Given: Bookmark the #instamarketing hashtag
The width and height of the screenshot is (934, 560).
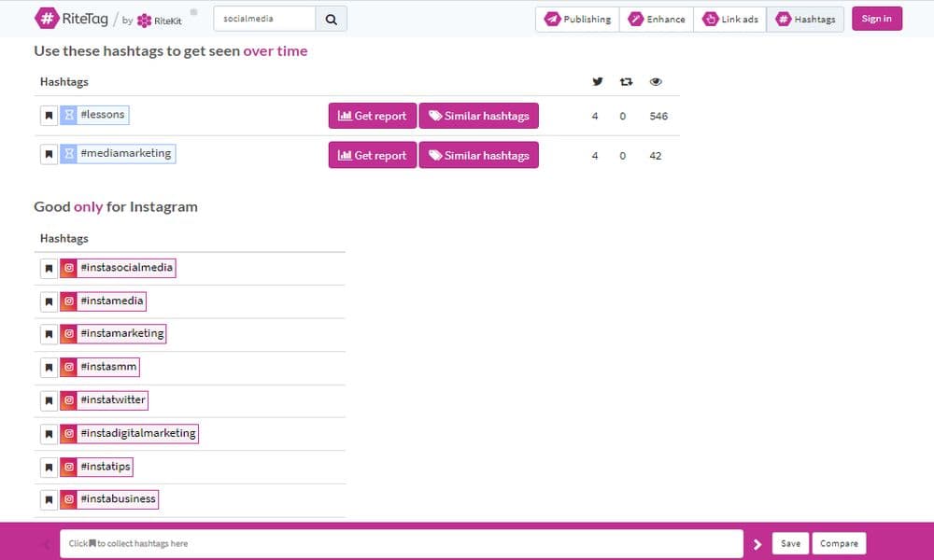Looking at the screenshot, I should [49, 334].
